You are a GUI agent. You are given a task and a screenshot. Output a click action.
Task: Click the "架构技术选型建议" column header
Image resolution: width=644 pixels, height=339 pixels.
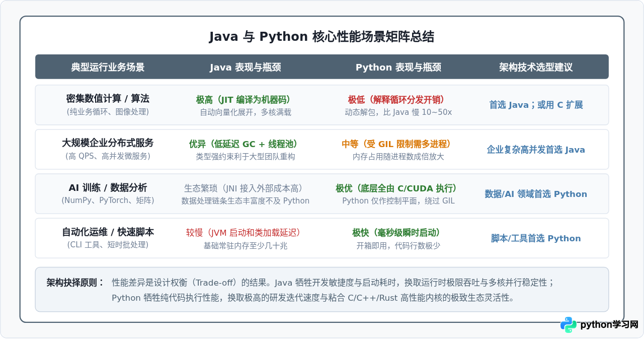point(536,67)
